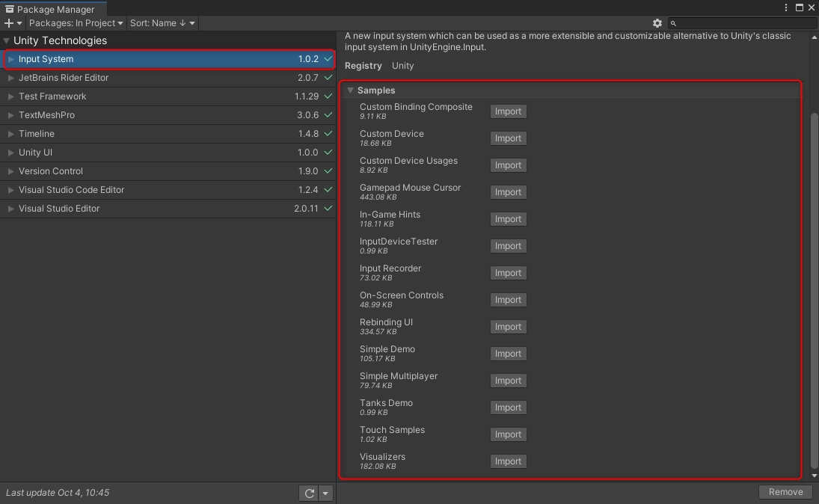
Task: Click the search packages field
Action: pos(742,23)
